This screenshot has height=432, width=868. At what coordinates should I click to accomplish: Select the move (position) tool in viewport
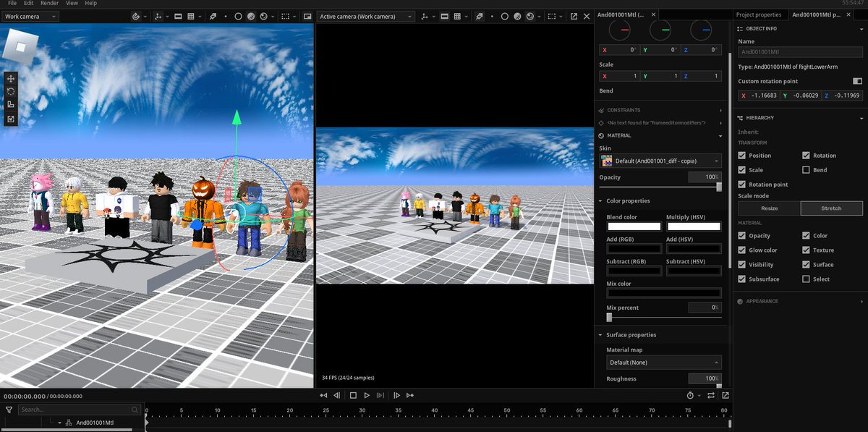(x=11, y=78)
